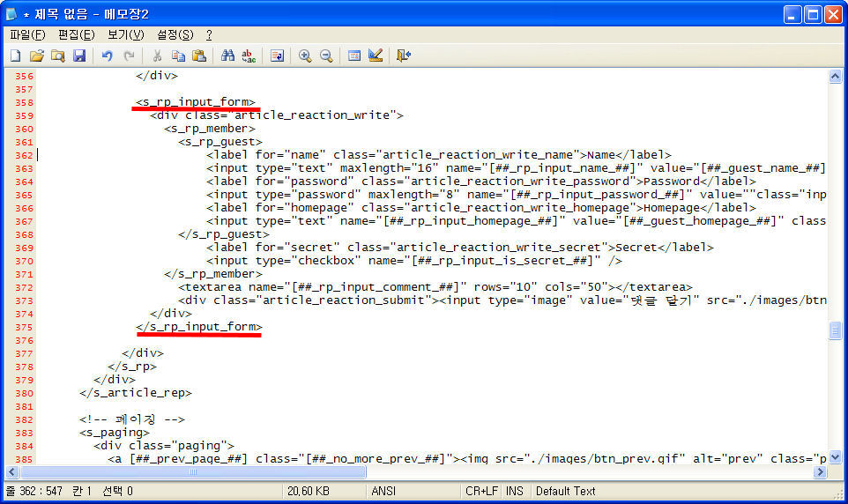Click the 'CR+LF' line ending entry
The width and height of the screenshot is (848, 504).
481,491
